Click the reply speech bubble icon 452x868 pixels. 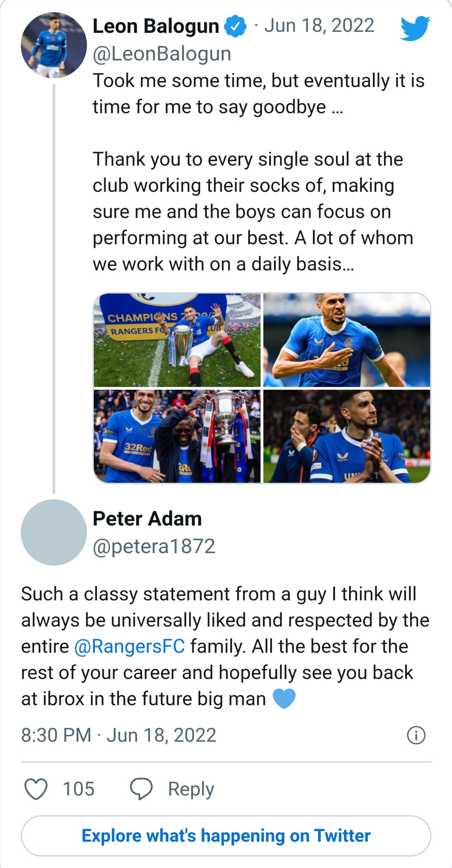click(141, 789)
